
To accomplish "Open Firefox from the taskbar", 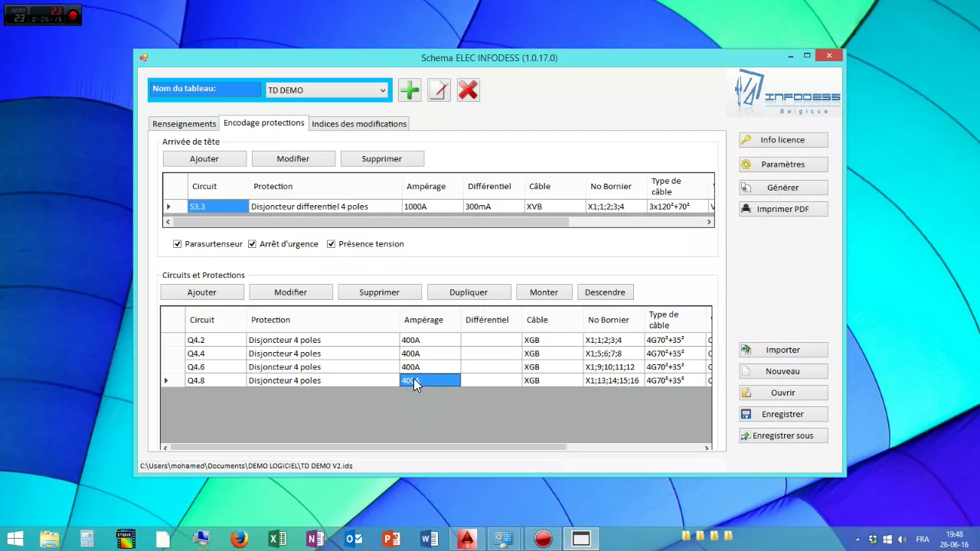I will coord(240,539).
